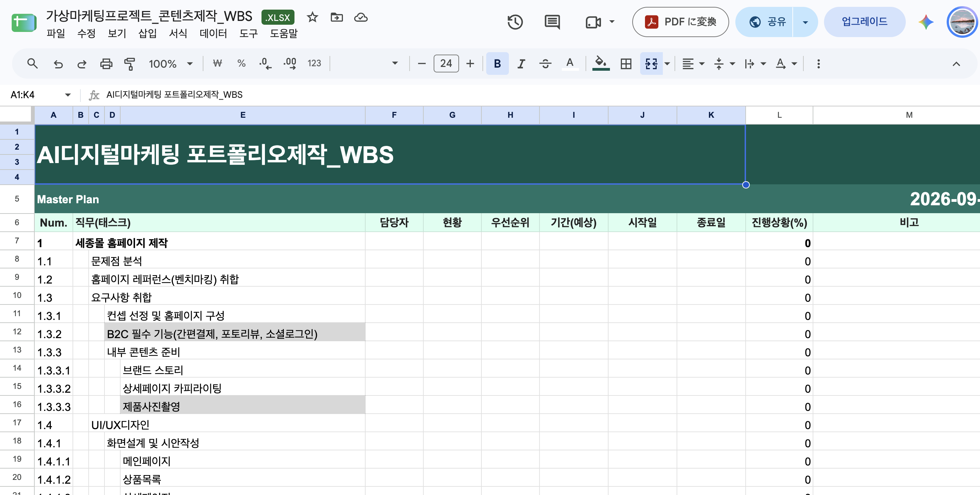
Task: Click the PDF に変換 button
Action: pos(680,22)
